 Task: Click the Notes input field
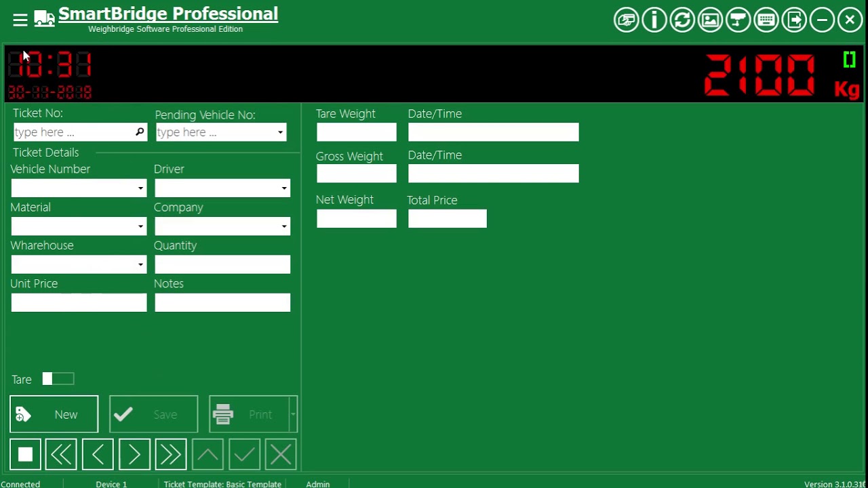(222, 303)
